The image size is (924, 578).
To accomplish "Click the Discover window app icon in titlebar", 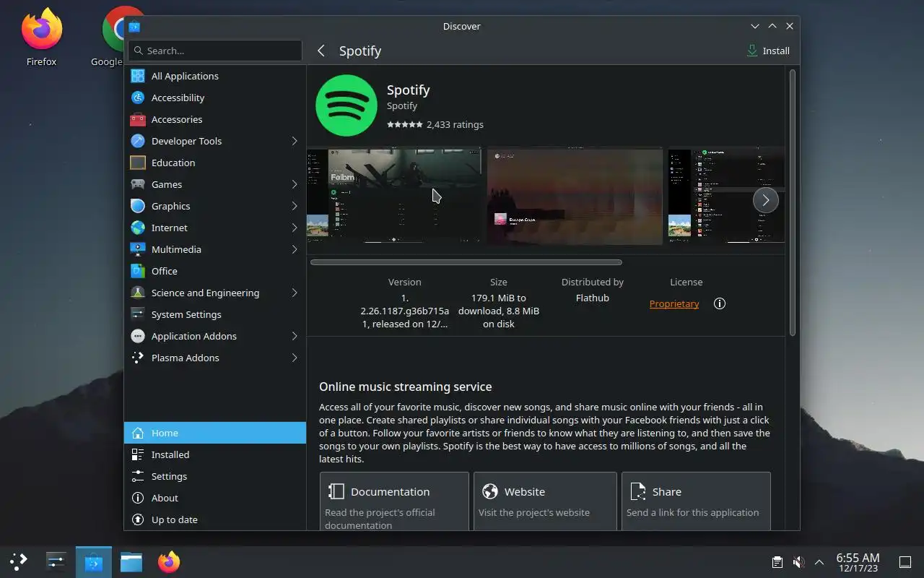I will pos(134,26).
